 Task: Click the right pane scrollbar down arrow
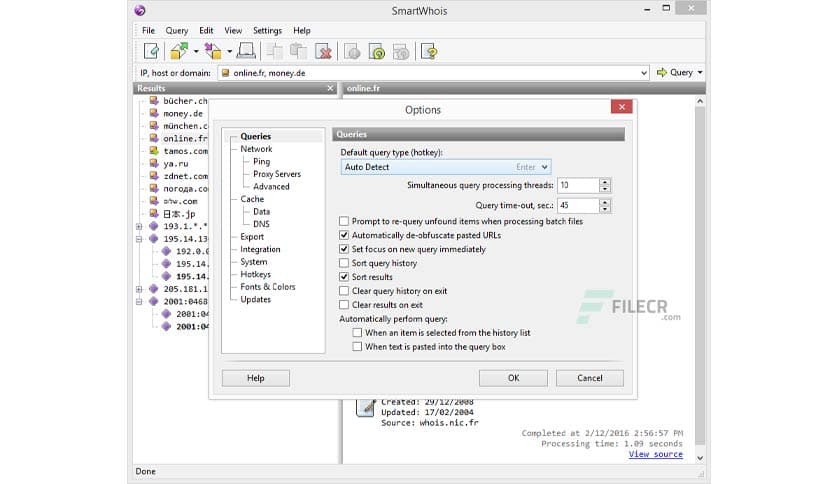(x=700, y=458)
